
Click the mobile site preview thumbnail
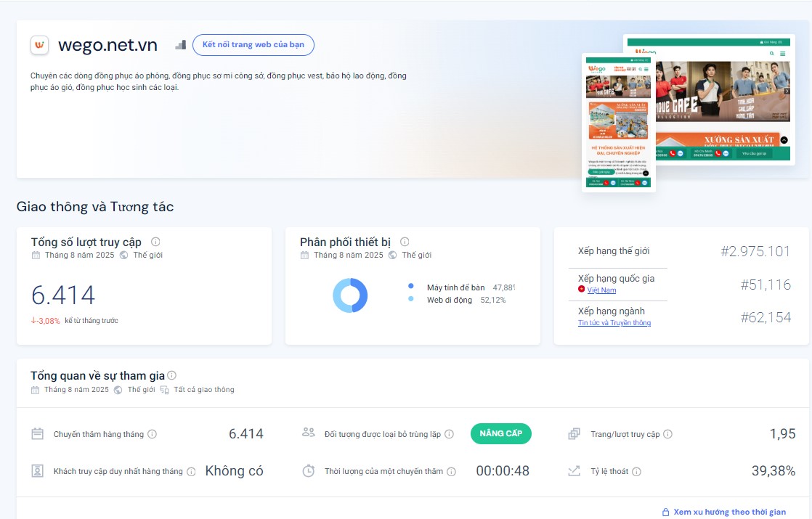(x=618, y=122)
